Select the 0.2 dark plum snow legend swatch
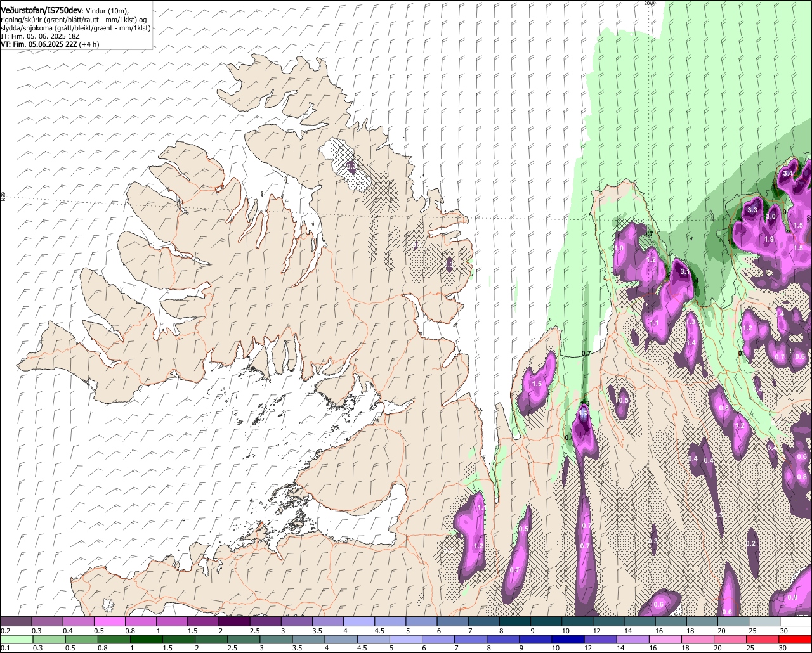The image size is (812, 653). pos(16,622)
